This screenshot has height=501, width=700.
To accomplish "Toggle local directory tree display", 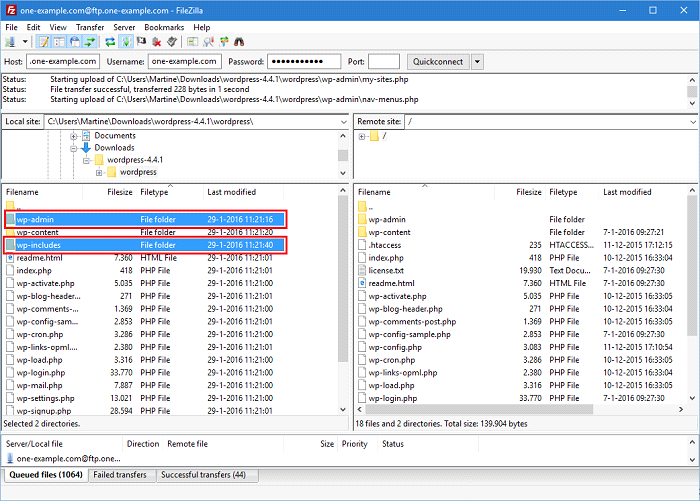I will (x=59, y=42).
